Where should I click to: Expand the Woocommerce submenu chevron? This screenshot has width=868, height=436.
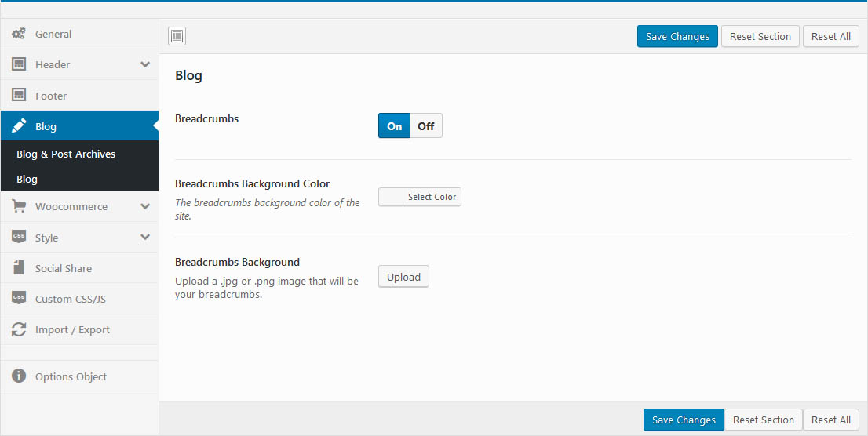[144, 206]
